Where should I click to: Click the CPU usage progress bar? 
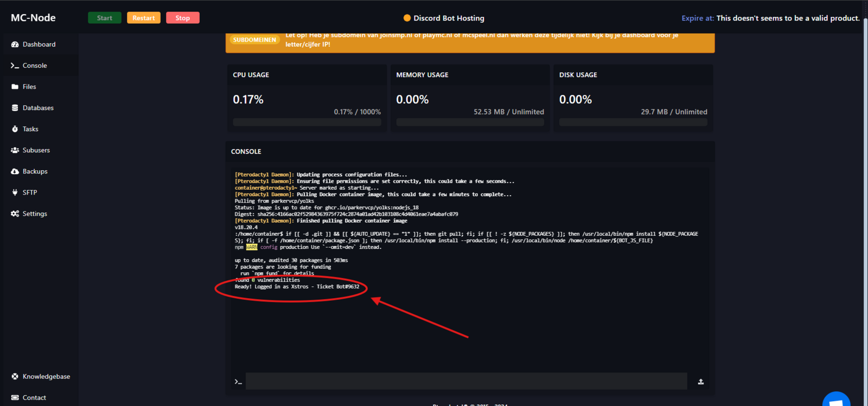[307, 123]
